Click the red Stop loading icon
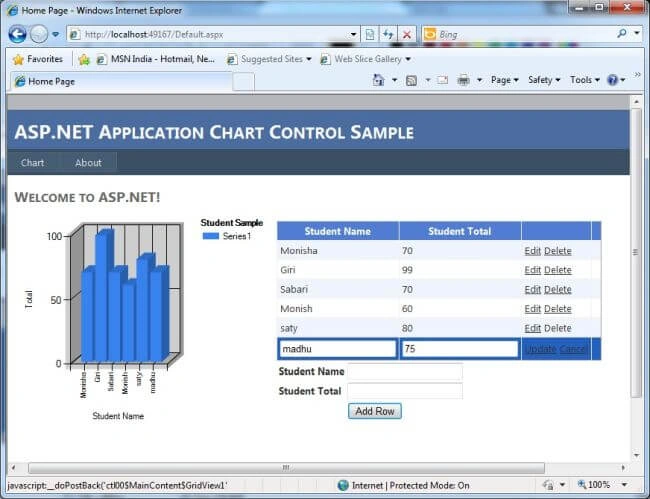The height and width of the screenshot is (499, 650). pyautogui.click(x=407, y=34)
